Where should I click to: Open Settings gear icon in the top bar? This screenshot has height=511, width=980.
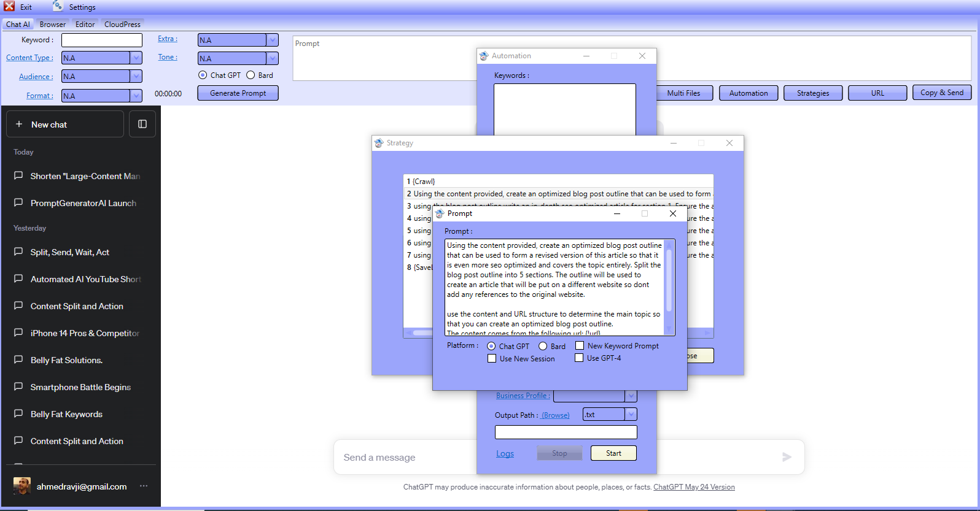tap(58, 6)
